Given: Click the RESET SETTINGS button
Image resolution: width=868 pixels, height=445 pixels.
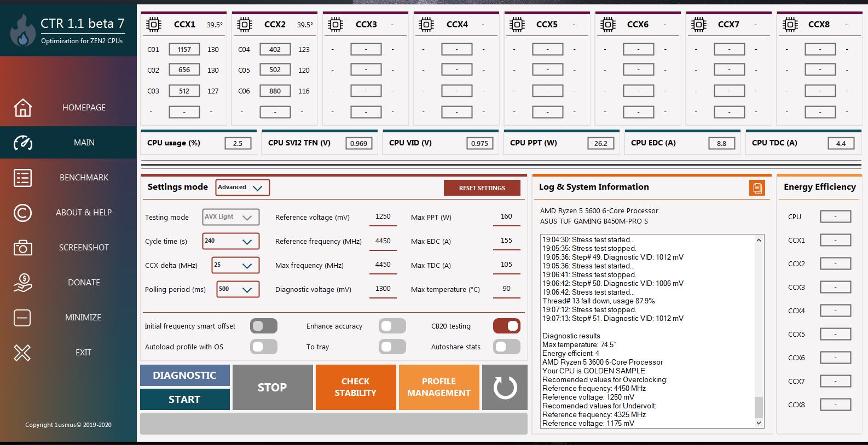Looking at the screenshot, I should [x=482, y=188].
